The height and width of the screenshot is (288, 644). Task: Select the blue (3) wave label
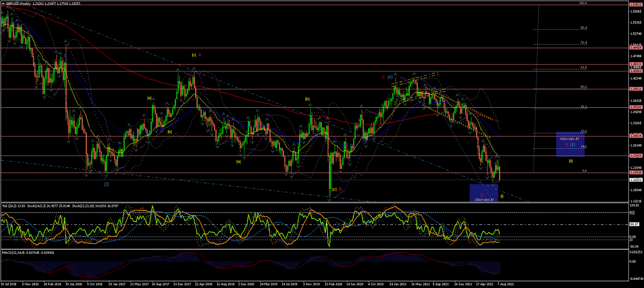click(x=106, y=184)
